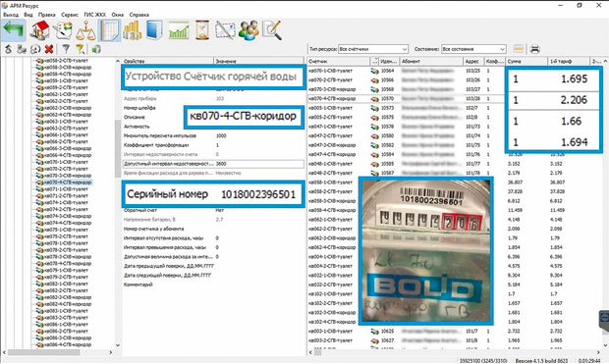Click the Обратный счет property row

coord(213,210)
